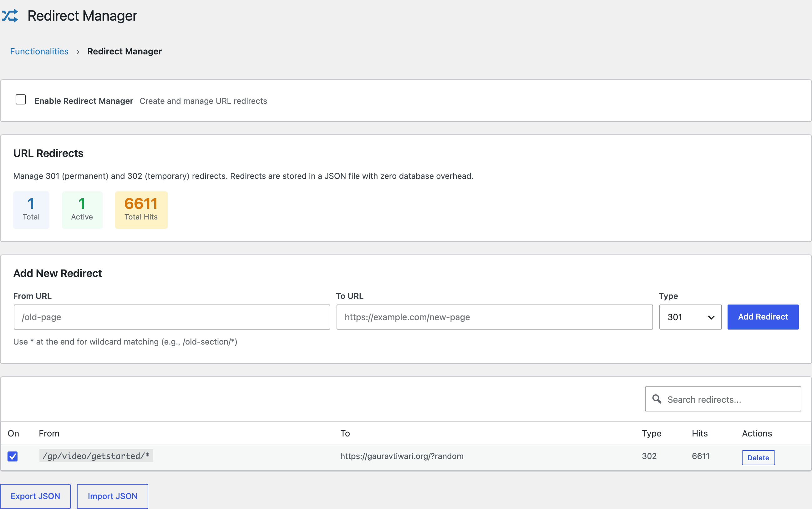Click the From column header
The height and width of the screenshot is (509, 812).
coord(49,433)
